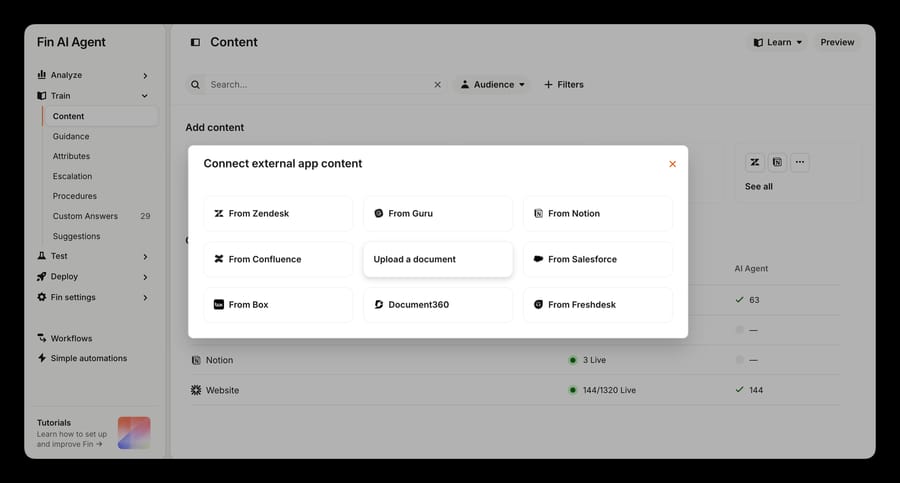The height and width of the screenshot is (483, 900).
Task: Open Workflows from sidebar
Action: pyautogui.click(x=71, y=338)
